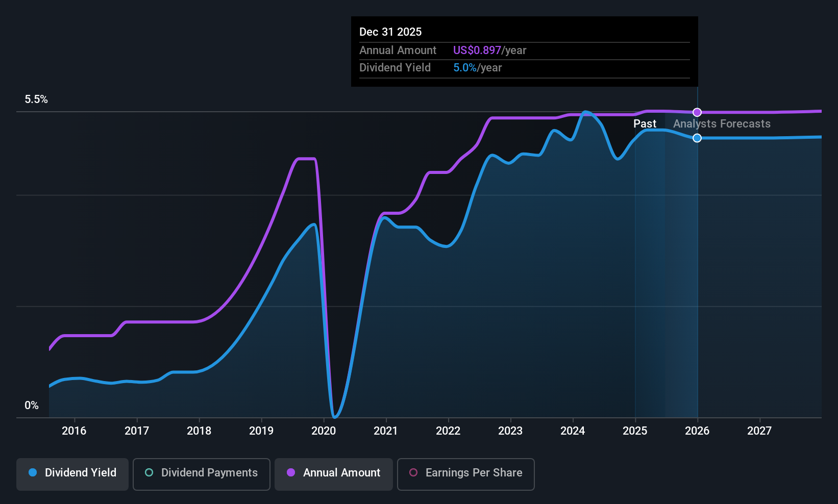Click the Dividend Yield tooltip row label
The width and height of the screenshot is (838, 504).
(395, 67)
